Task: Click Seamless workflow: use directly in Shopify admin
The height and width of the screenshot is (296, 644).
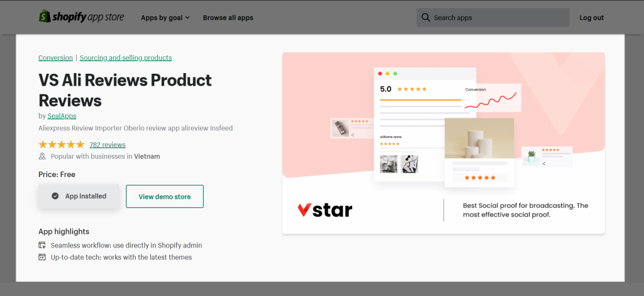Action: coord(126,246)
